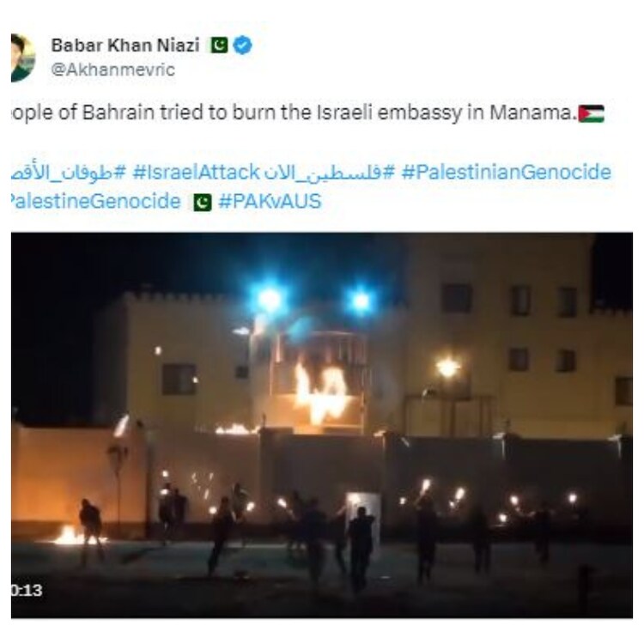
Task: Open Babar Khan Niazi's profile picture
Action: pyautogui.click(x=22, y=58)
